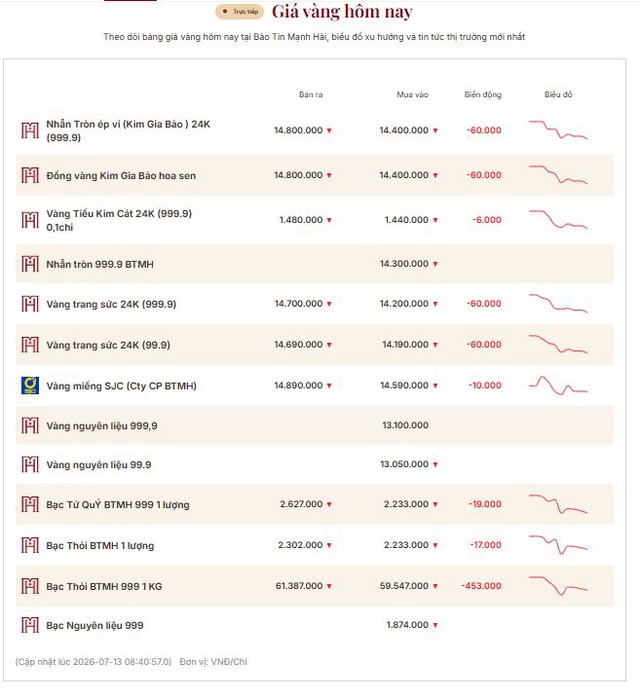Click the BTMH logo beside Nhẫn Tròn ép vỉ
Screen dimensions: 640x698
point(30,130)
